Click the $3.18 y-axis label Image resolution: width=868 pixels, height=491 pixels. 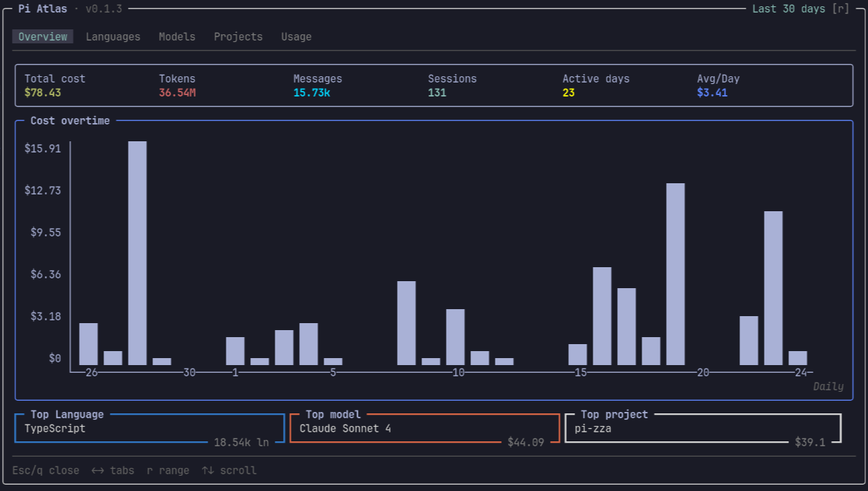tap(45, 316)
